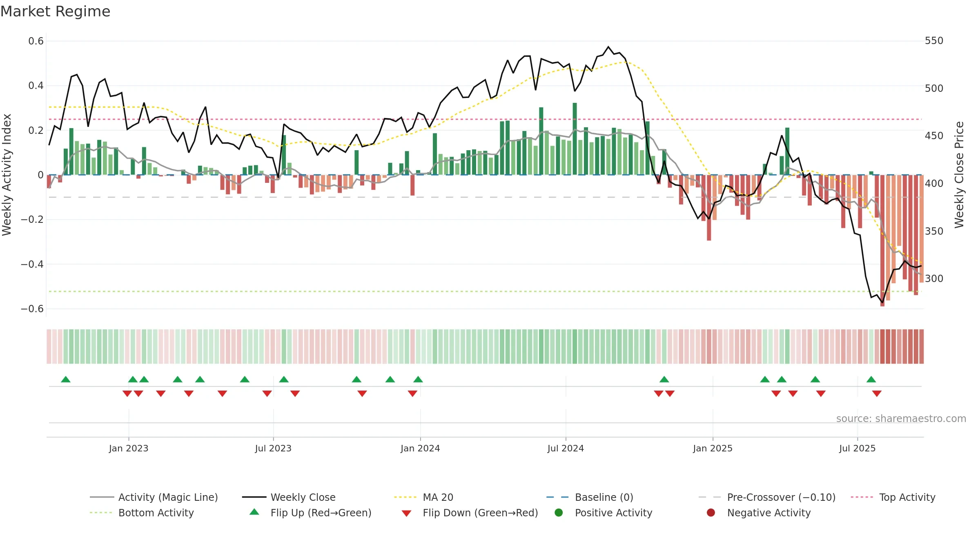The height and width of the screenshot is (551, 980).
Task: Click the last Flip Down marker after Jul 2025
Action: pyautogui.click(x=877, y=393)
